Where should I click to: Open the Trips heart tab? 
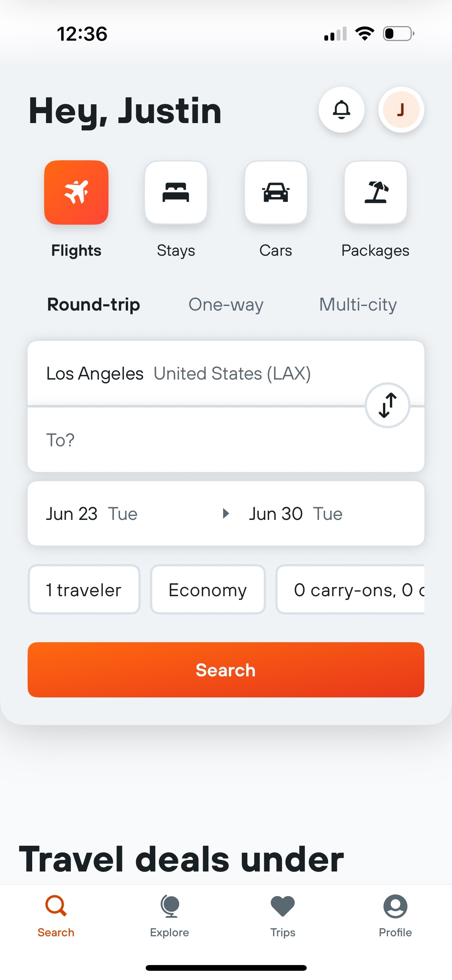(x=283, y=916)
